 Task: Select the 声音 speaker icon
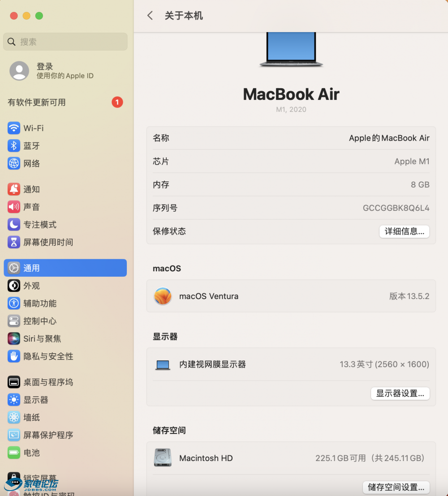[x=13, y=207]
